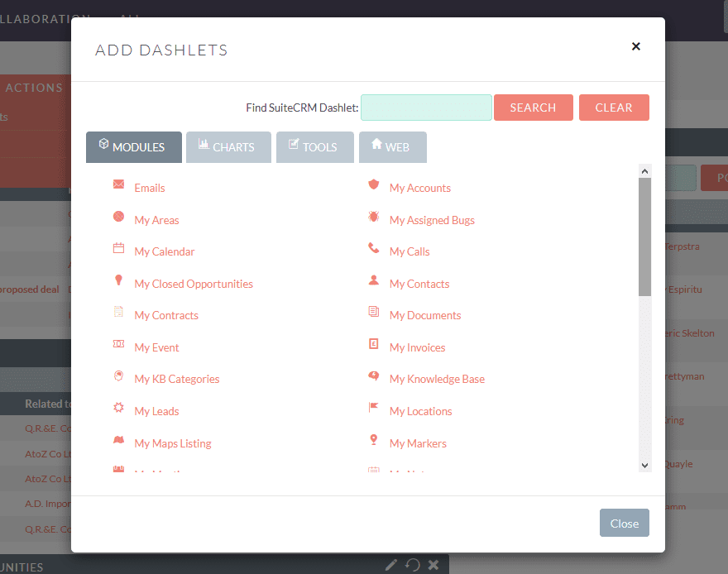Click the pencil edit icon on background dashlet header

(391, 565)
